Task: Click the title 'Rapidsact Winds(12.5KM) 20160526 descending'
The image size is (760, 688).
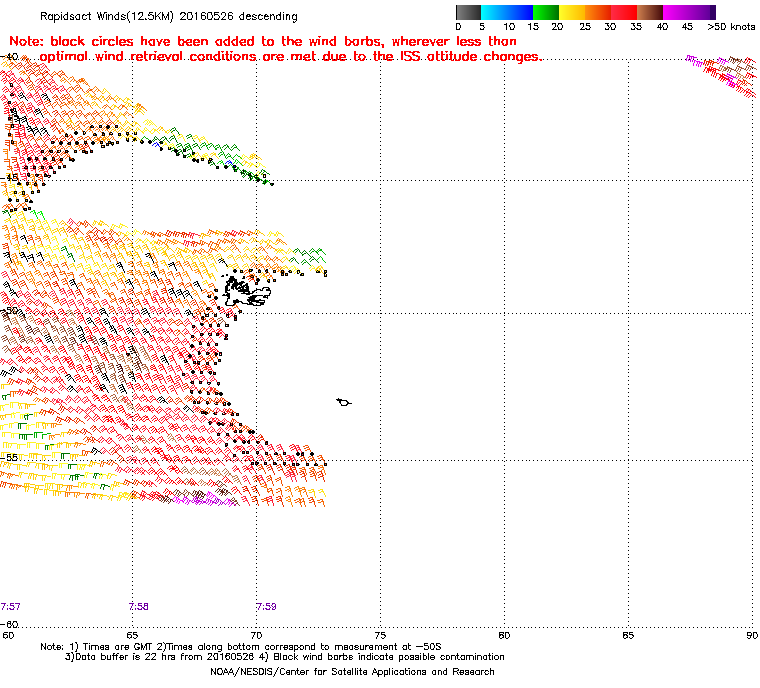Action: point(169,16)
